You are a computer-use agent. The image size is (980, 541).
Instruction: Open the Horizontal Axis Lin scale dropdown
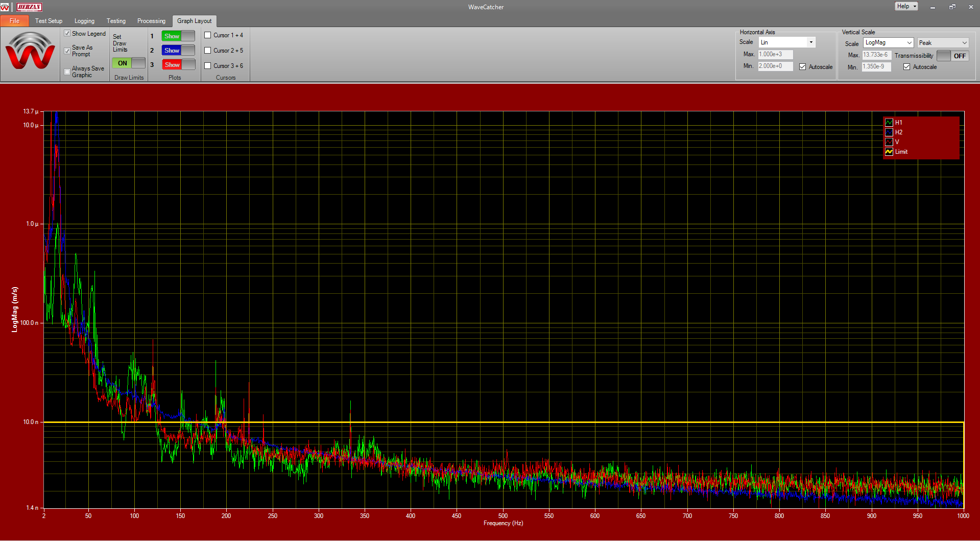(810, 42)
